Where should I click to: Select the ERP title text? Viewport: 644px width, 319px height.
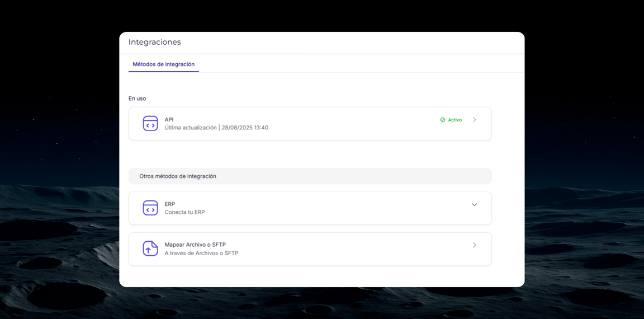(x=169, y=204)
